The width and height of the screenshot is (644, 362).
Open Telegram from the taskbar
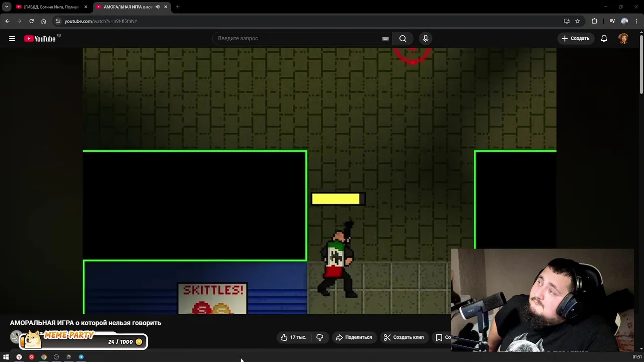pos(81,357)
